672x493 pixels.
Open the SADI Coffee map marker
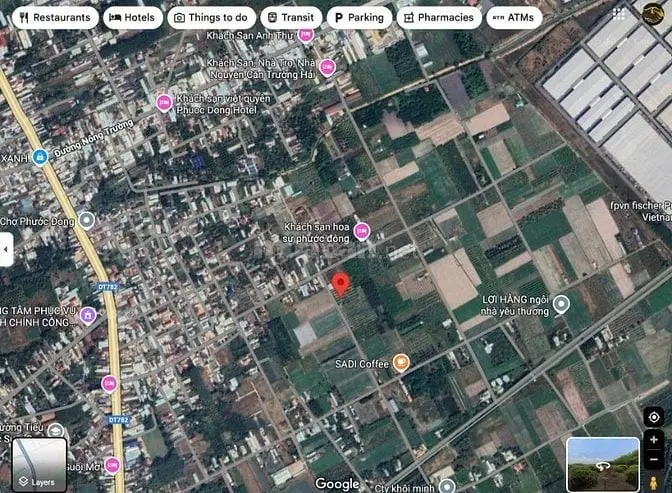pyautogui.click(x=401, y=363)
